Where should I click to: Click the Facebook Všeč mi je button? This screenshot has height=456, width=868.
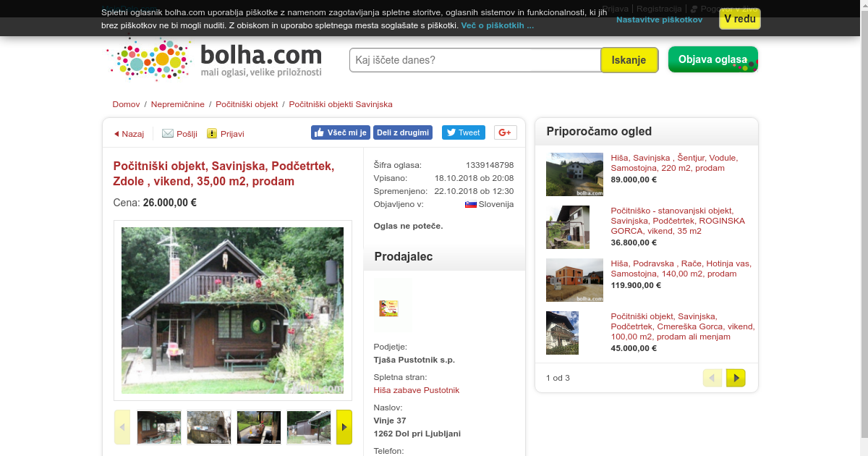click(341, 132)
